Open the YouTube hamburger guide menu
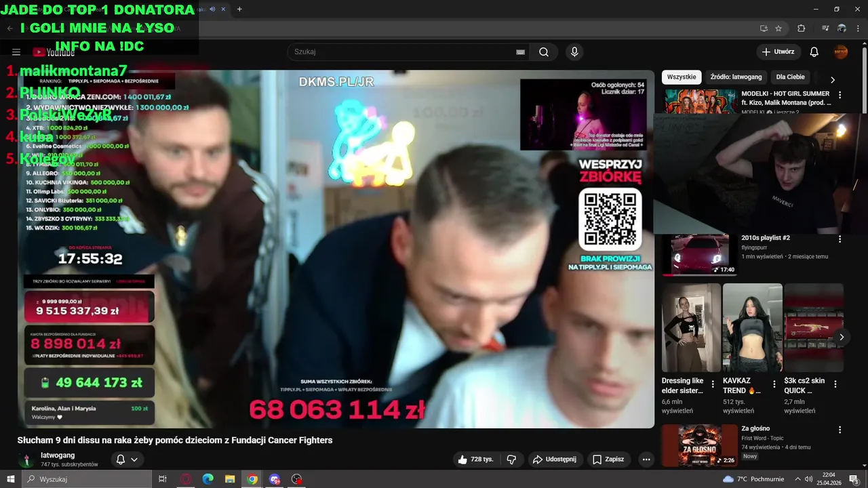 coord(16,52)
